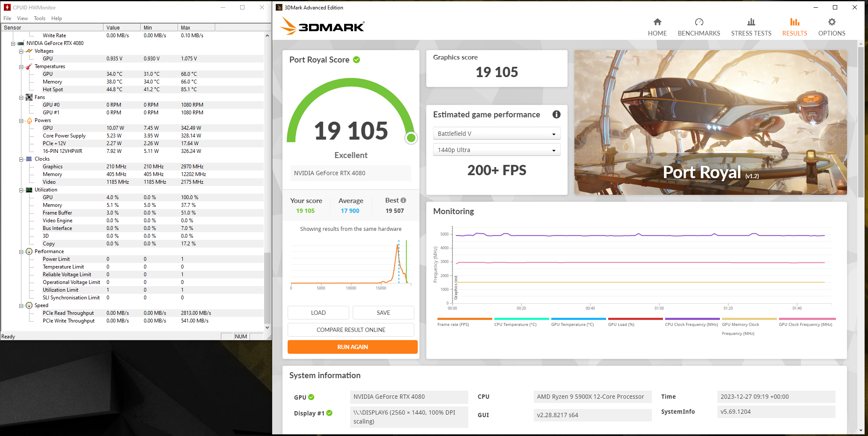Screen dimensions: 868x436
Task: Click the Temperatures thermometer icon in HWMonitor
Action: [29, 66]
